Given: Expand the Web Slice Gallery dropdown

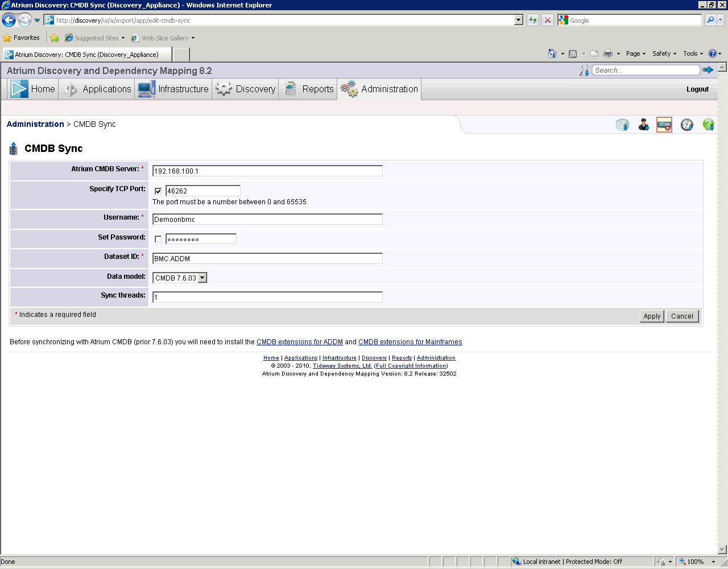Looking at the screenshot, I should 193,38.
